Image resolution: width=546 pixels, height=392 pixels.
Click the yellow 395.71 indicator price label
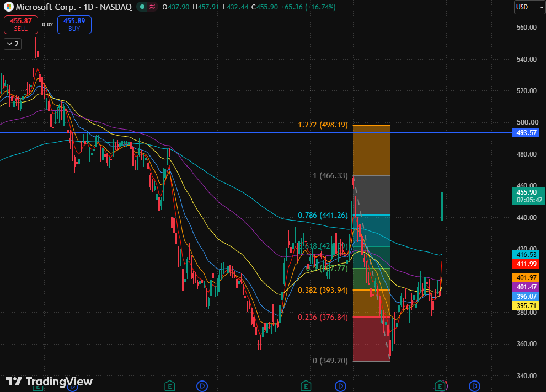[526, 305]
